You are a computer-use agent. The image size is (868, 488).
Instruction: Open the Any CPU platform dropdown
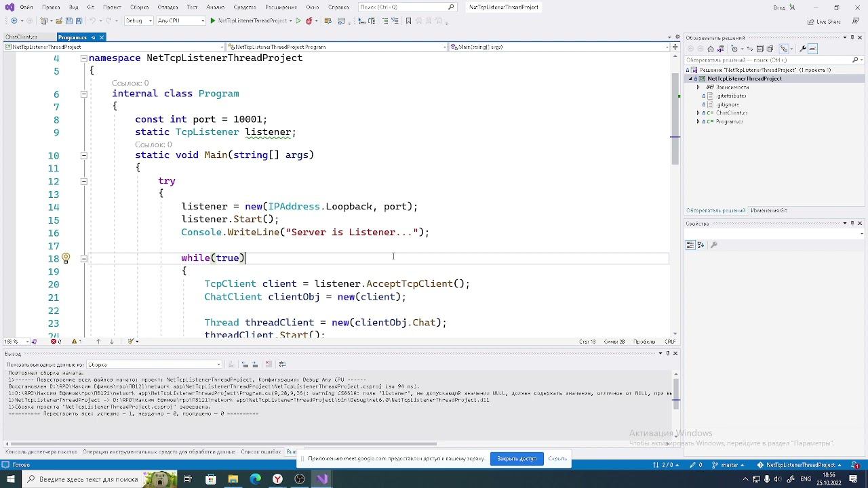(x=180, y=21)
